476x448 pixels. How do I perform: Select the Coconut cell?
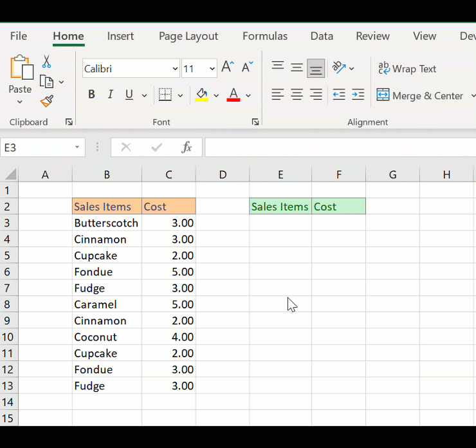107,337
